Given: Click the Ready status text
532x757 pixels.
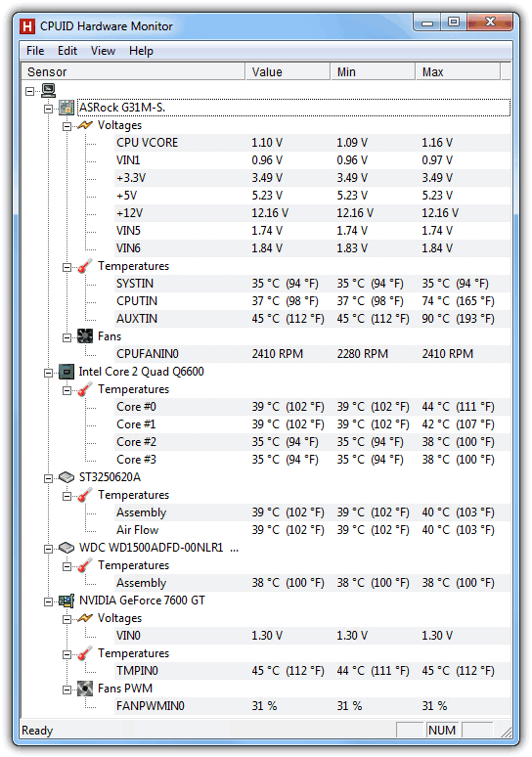Looking at the screenshot, I should coord(37,731).
